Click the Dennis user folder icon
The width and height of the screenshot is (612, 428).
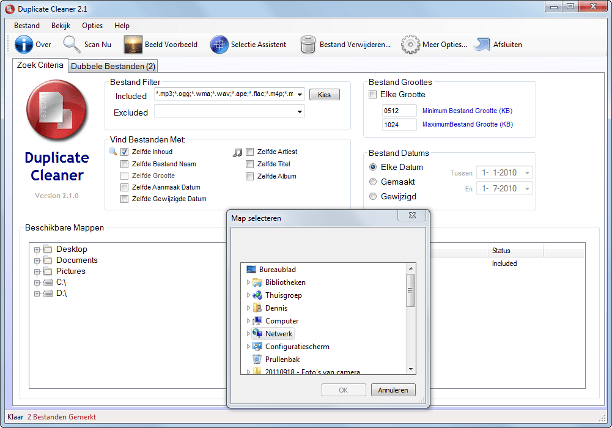[x=257, y=308]
